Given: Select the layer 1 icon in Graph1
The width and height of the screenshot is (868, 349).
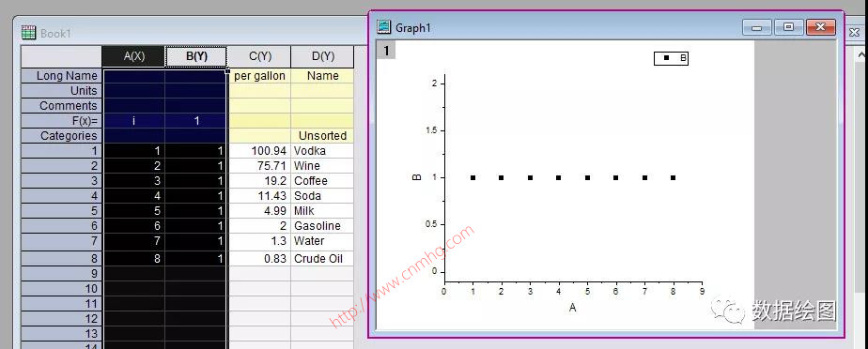Looking at the screenshot, I should tap(386, 51).
